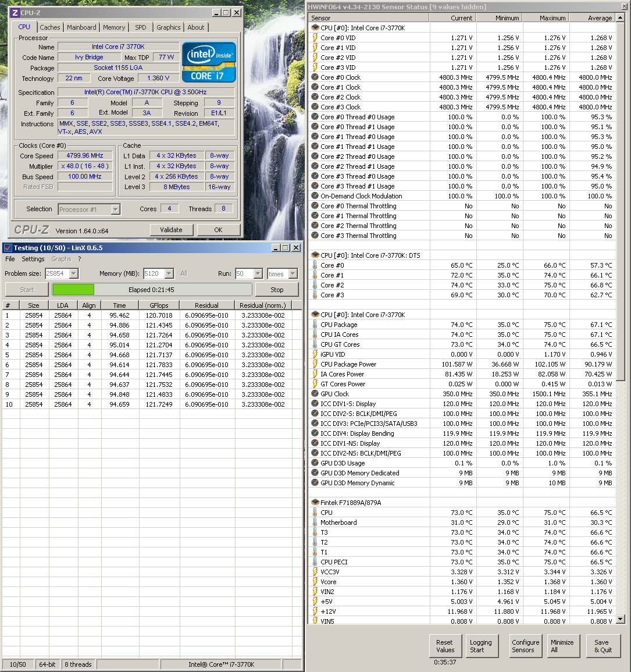631x672 pixels.
Task: Open the times unit dropdown
Action: (x=293, y=273)
